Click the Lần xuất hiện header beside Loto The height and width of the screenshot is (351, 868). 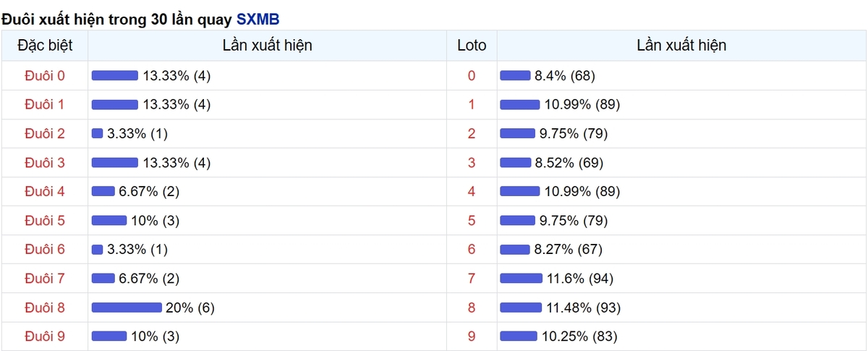tap(681, 46)
